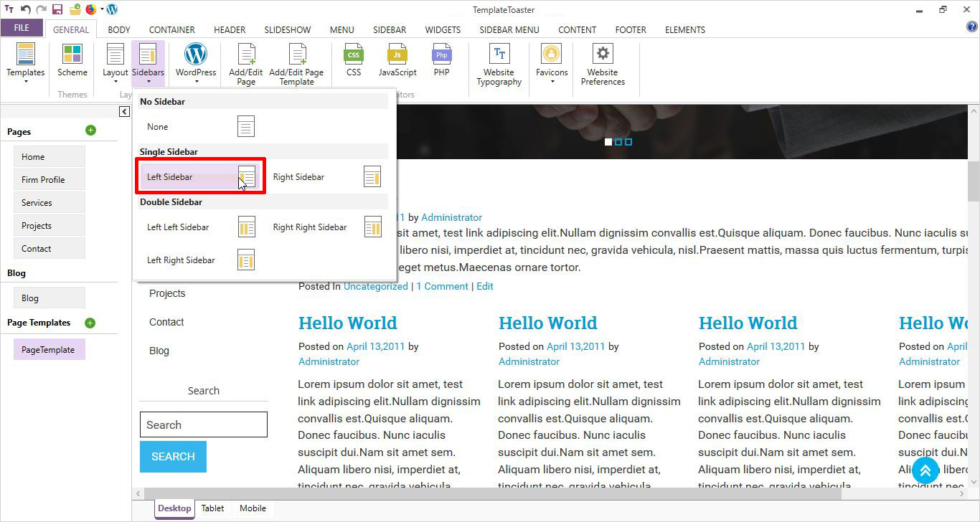Switch to Tablet preview mode

tap(212, 508)
